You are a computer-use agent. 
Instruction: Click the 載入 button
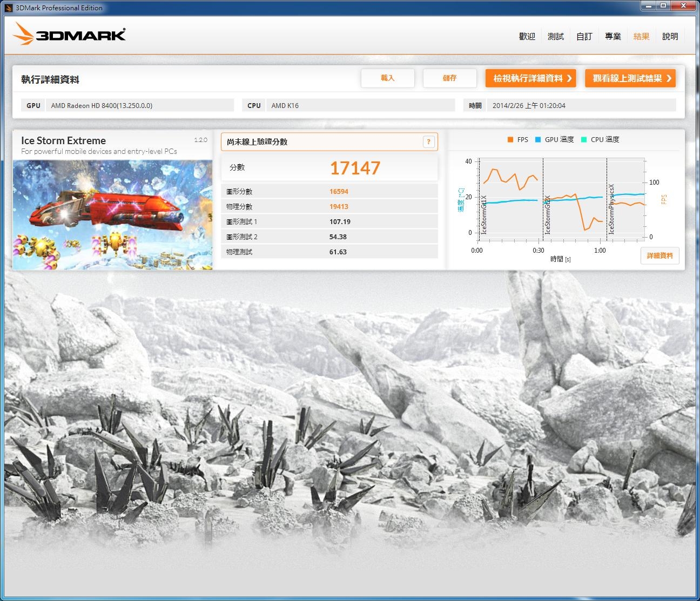[x=388, y=78]
